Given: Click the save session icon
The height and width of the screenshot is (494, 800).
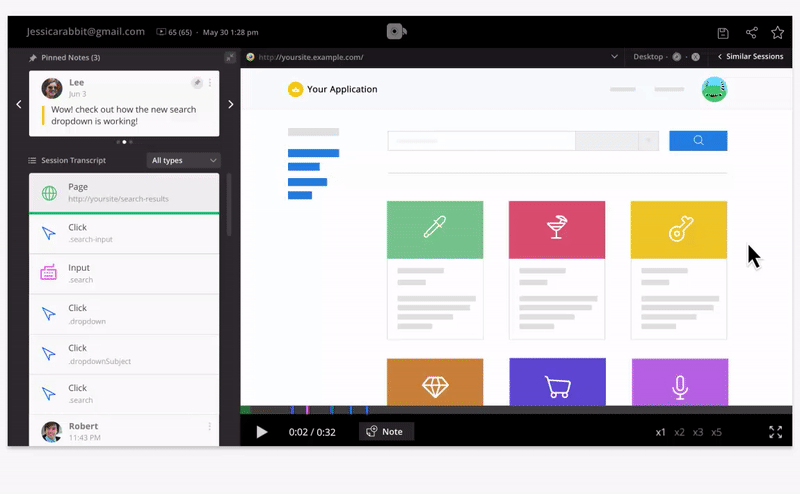Looking at the screenshot, I should click(x=724, y=32).
